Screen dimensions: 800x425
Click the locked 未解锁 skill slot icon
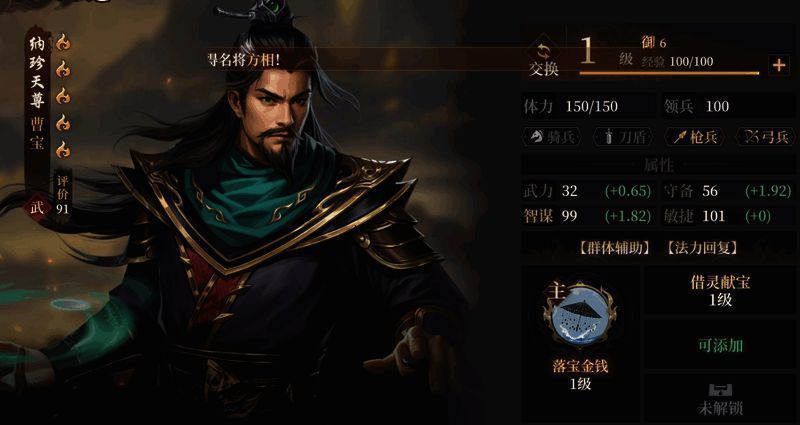click(721, 391)
